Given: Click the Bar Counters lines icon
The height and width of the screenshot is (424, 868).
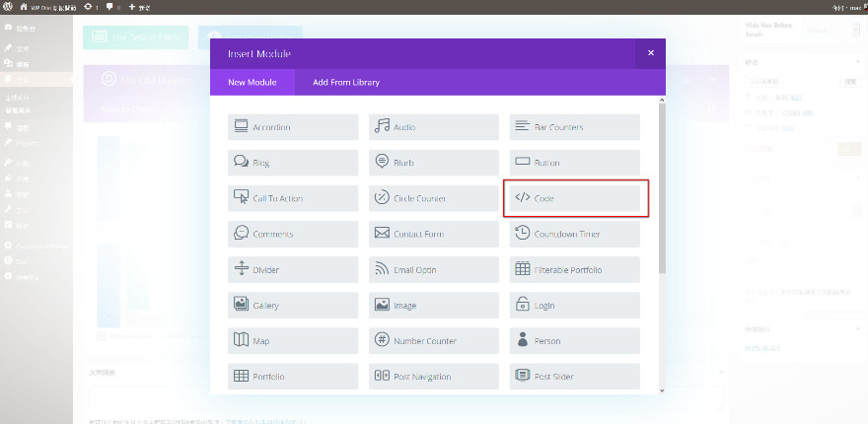Looking at the screenshot, I should 523,126.
